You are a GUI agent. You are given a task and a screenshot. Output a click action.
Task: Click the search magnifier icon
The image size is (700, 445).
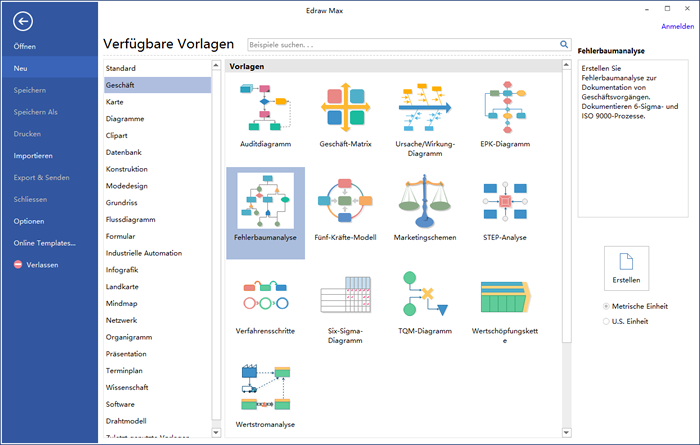564,44
